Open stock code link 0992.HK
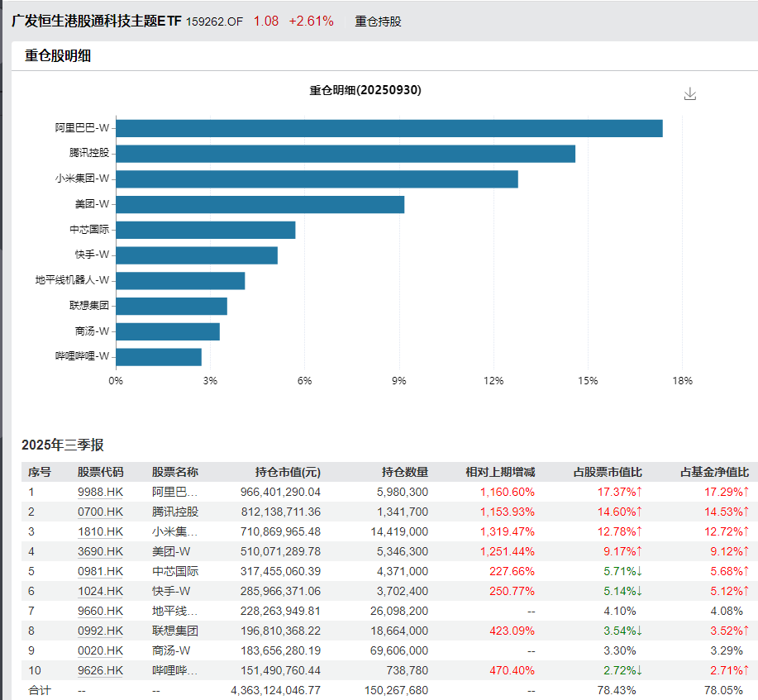Image resolution: width=758 pixels, height=700 pixels. pos(101,631)
